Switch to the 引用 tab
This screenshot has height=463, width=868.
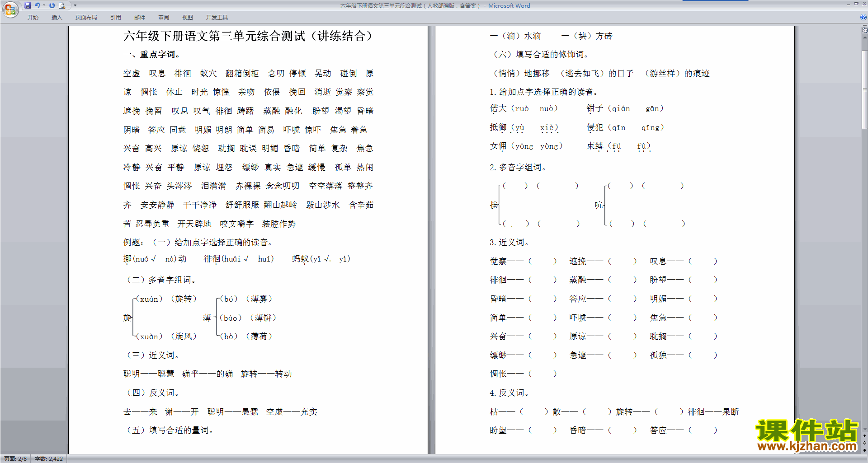(115, 18)
